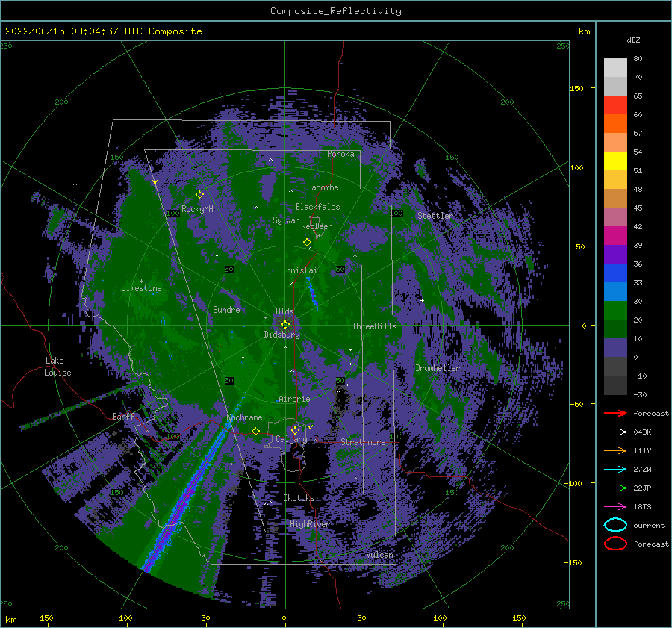Click the Banff town label

[x=123, y=416]
